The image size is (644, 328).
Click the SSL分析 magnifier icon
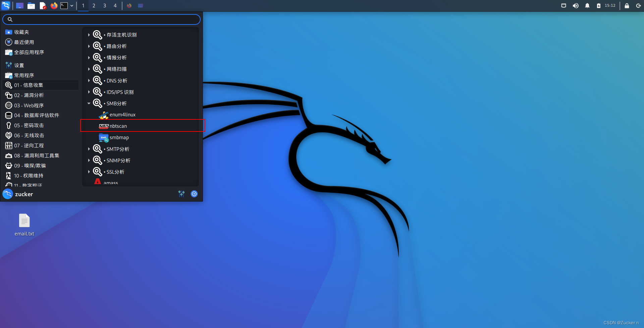[x=98, y=172]
